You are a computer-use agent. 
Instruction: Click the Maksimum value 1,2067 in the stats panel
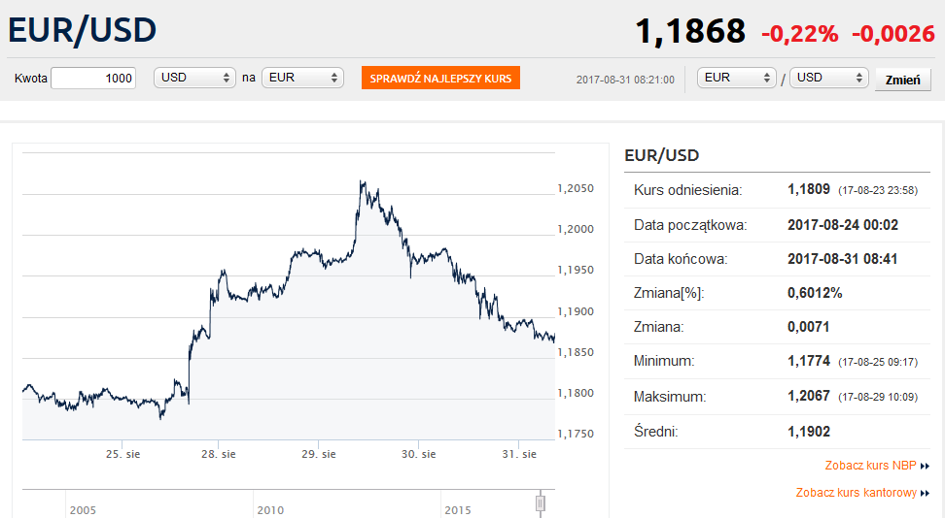808,397
